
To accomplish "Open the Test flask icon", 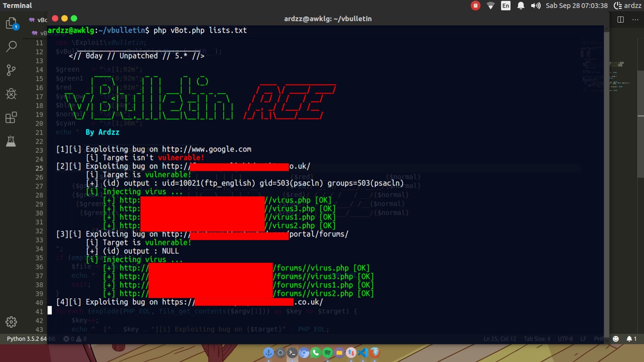I will pyautogui.click(x=11, y=141).
